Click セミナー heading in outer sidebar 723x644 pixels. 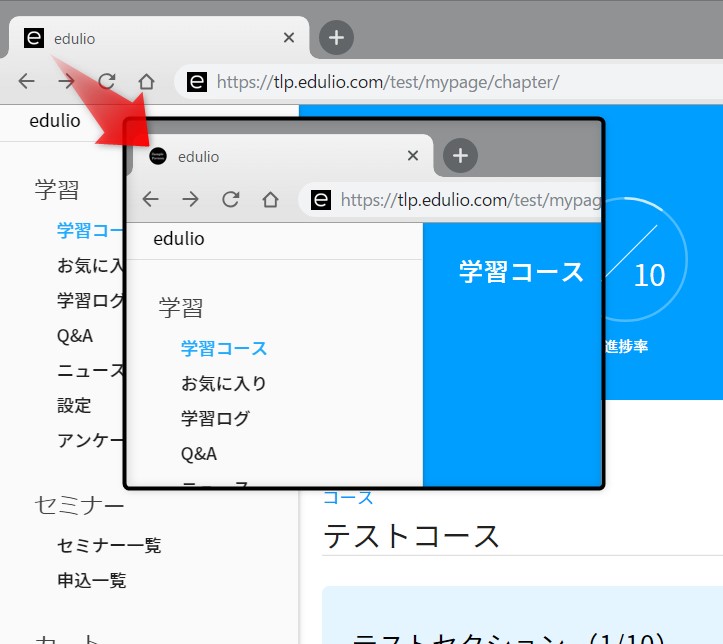[x=79, y=505]
